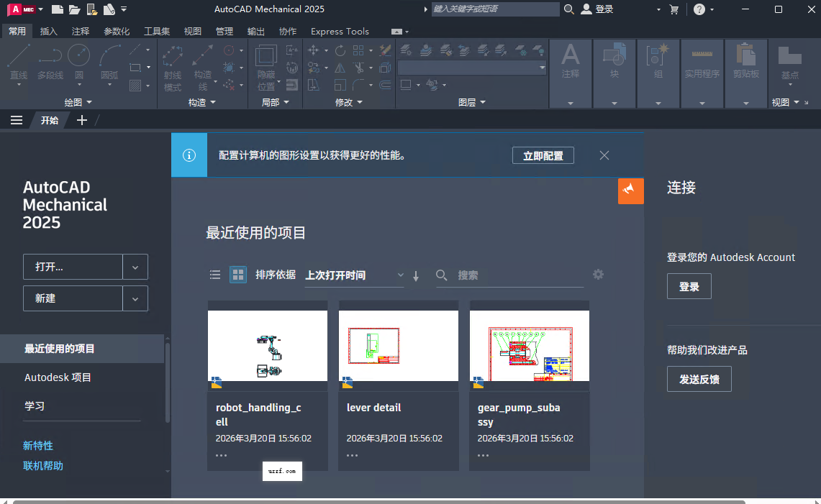Screen dimensions: 821x504
Task: Open the gear_pump_subassy drawing thumbnail
Action: (529, 344)
